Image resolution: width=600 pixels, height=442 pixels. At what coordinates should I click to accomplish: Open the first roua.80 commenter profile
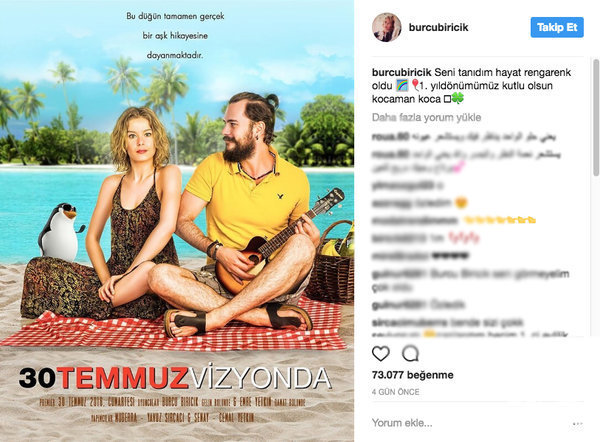click(390, 136)
